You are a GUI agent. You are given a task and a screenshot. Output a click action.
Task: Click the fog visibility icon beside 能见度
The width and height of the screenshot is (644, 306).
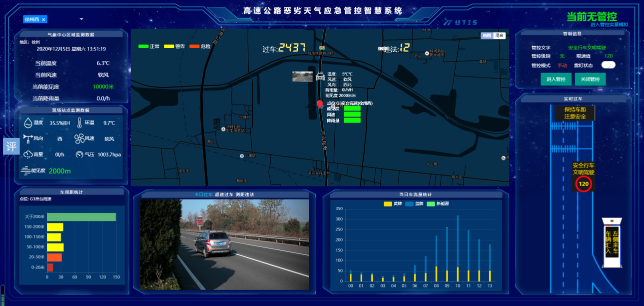pos(26,170)
